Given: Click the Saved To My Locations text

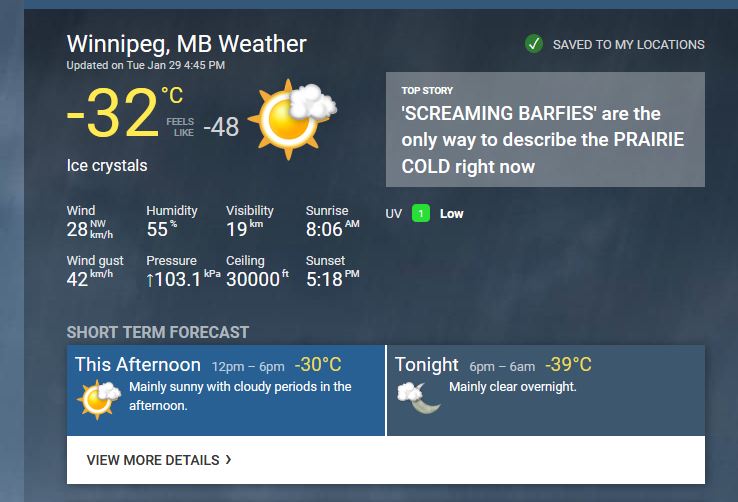Looking at the screenshot, I should (x=628, y=45).
